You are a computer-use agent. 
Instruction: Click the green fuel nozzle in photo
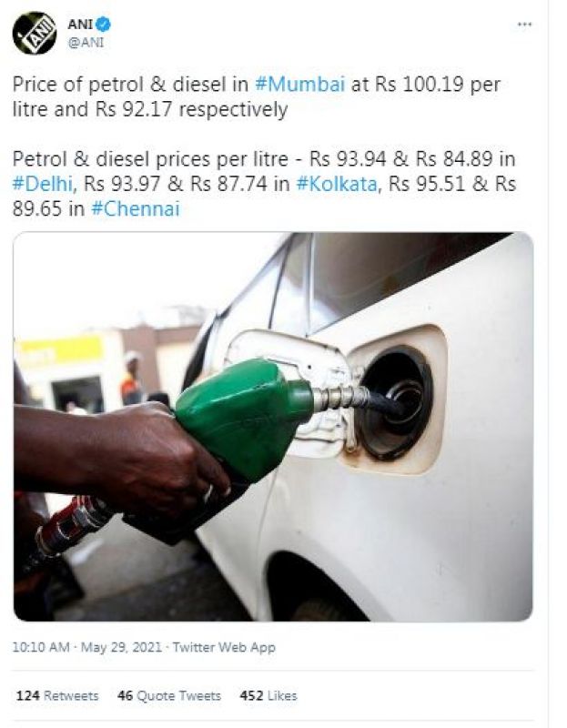246,418
